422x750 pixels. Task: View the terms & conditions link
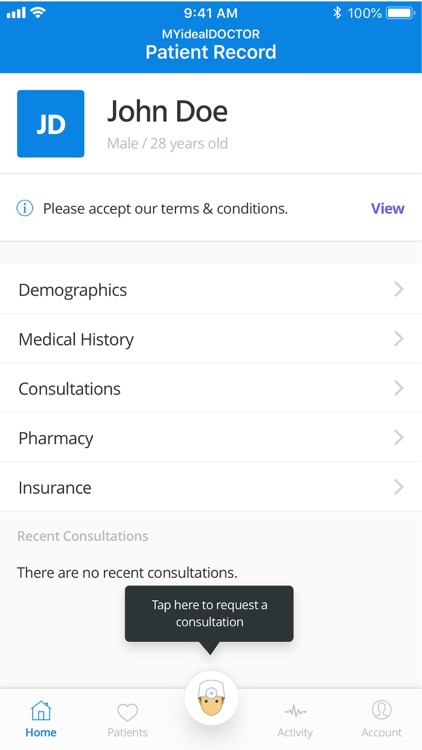point(388,209)
